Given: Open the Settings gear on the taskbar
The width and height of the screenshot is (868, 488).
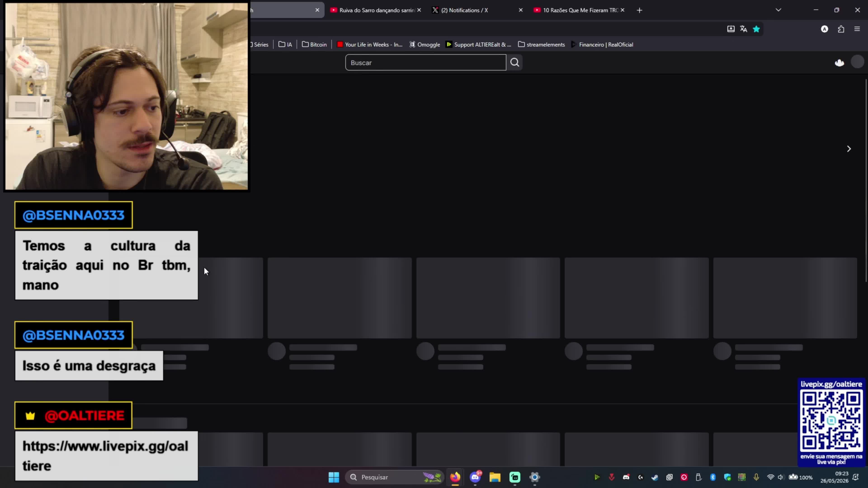Looking at the screenshot, I should click(535, 477).
